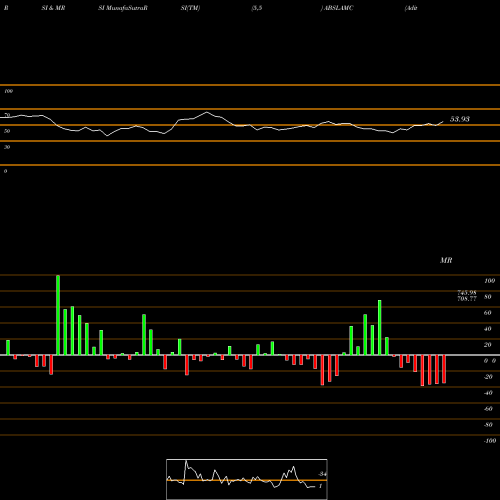Click the price value 745.98
The height and width of the screenshot is (500, 500).
point(467,293)
